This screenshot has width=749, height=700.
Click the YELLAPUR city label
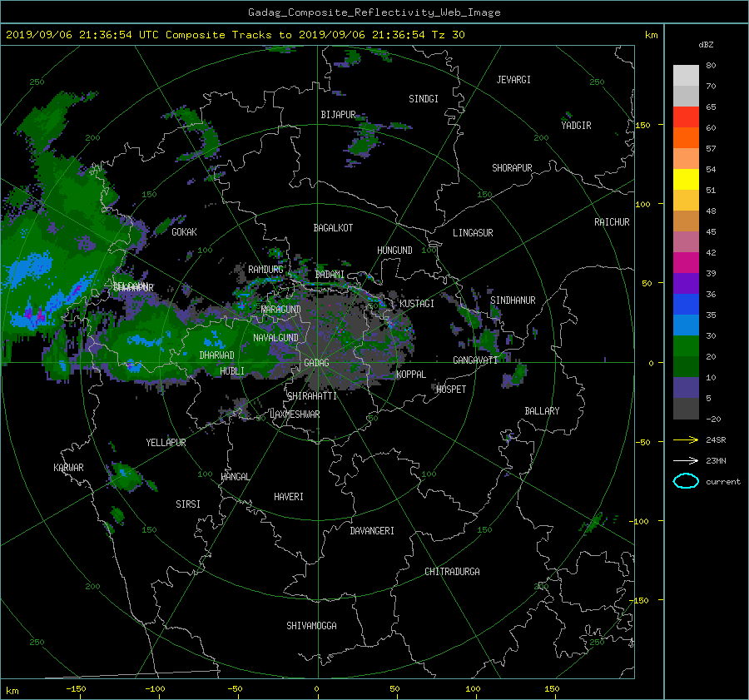tap(166, 443)
